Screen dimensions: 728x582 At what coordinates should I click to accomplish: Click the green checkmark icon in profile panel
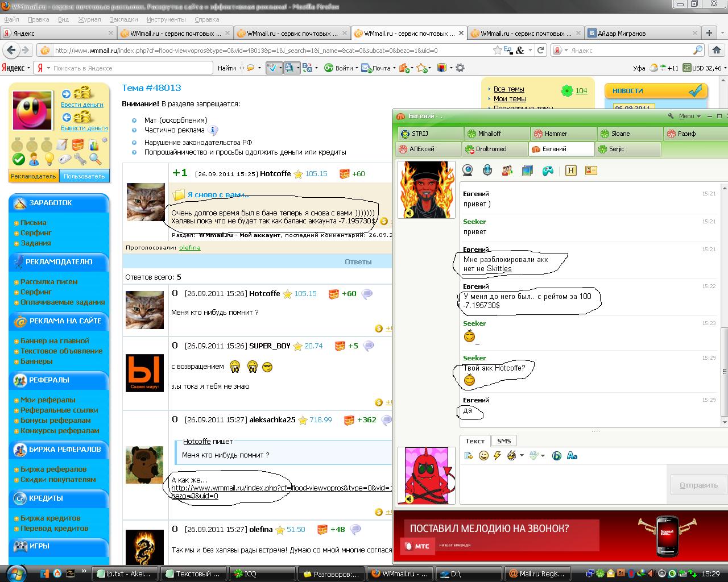[x=19, y=159]
